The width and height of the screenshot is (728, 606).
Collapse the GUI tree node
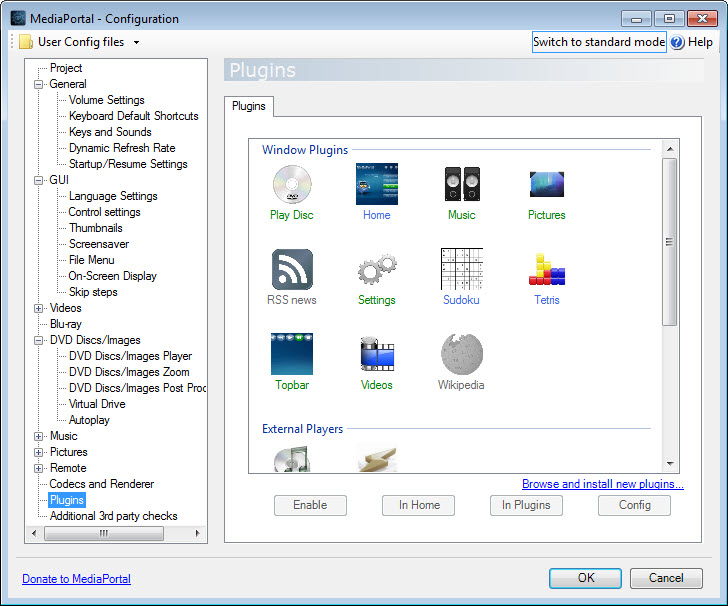tap(39, 180)
